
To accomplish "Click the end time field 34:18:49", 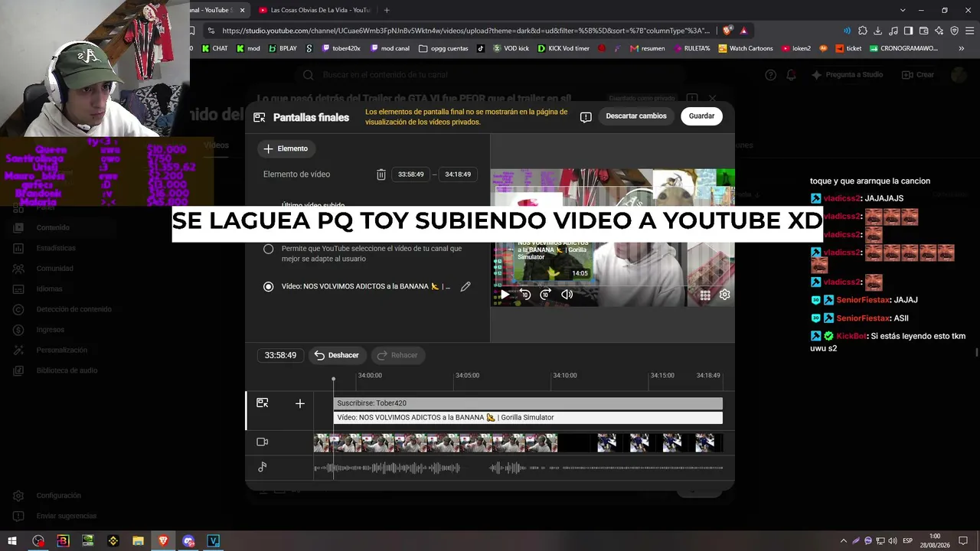I will click(458, 174).
